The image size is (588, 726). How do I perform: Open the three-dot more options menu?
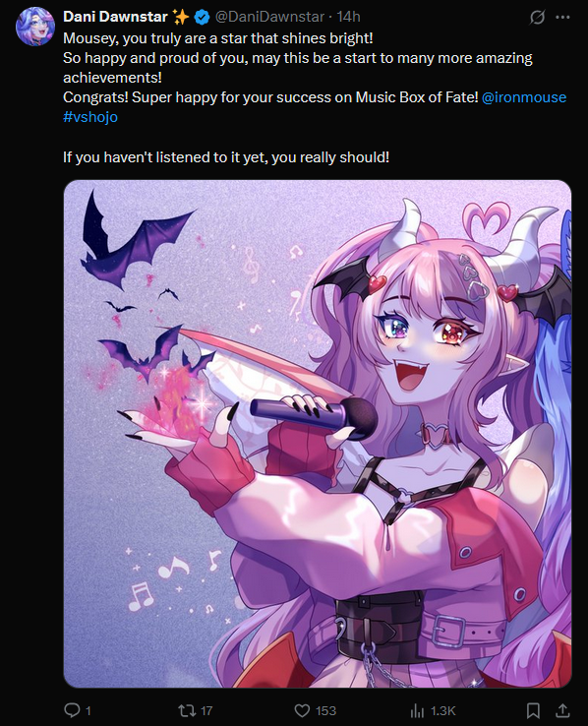click(x=562, y=18)
